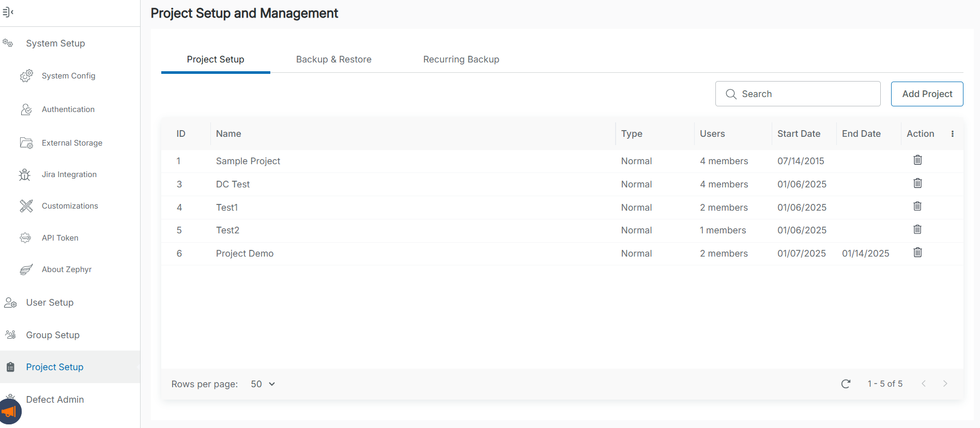This screenshot has width=980, height=428.
Task: Open Jira Integration settings
Action: coord(69,175)
